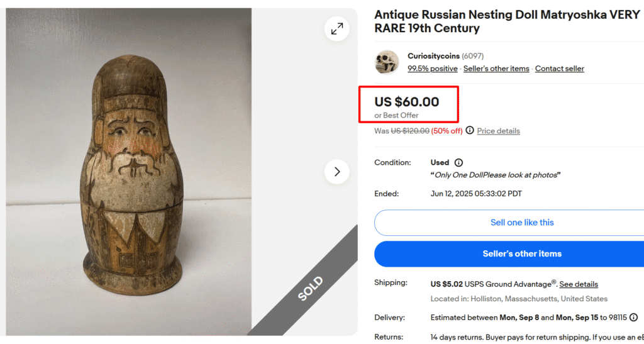644x344 pixels.
Task: Click the seller's skull avatar
Action: tap(387, 62)
